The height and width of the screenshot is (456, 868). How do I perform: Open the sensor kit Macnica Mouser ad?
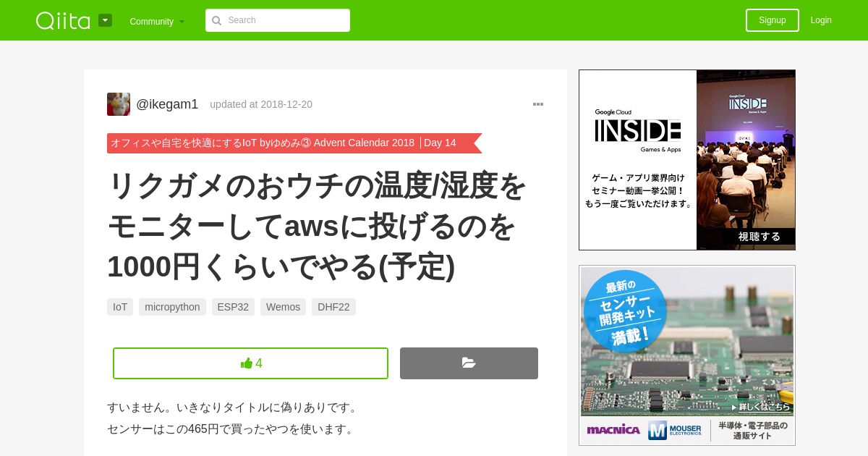click(687, 355)
